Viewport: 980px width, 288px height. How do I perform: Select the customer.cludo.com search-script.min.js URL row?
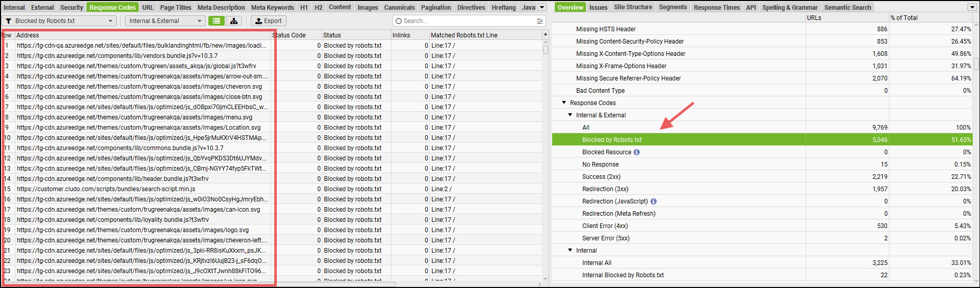coord(271,189)
